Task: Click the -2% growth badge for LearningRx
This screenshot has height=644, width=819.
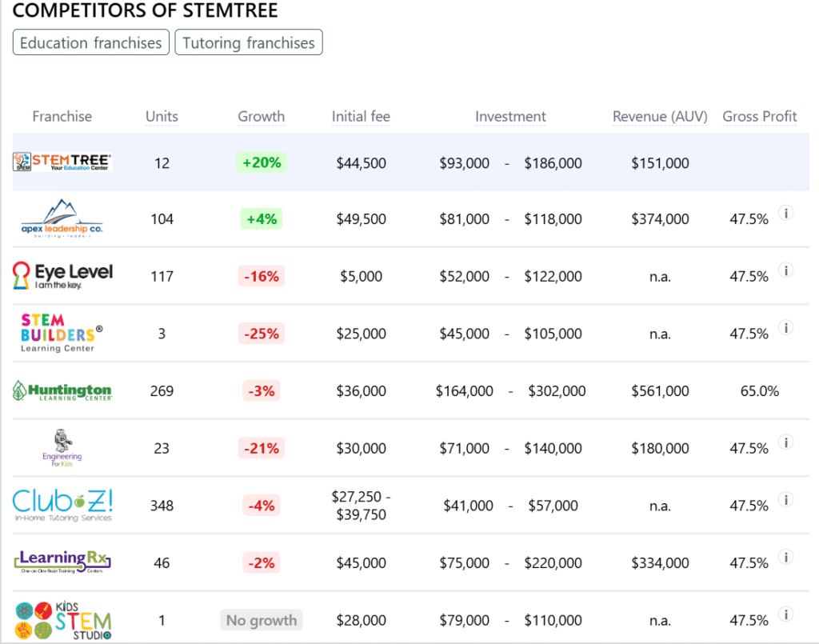Action: (x=262, y=562)
